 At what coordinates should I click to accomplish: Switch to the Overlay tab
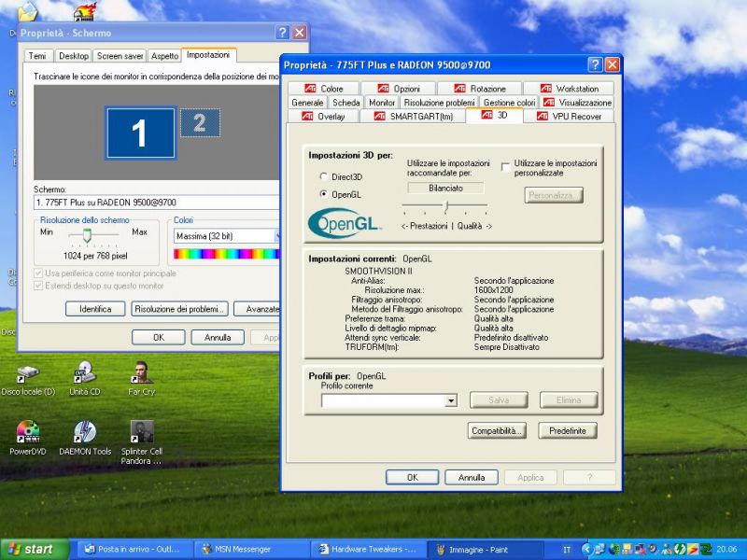323,116
